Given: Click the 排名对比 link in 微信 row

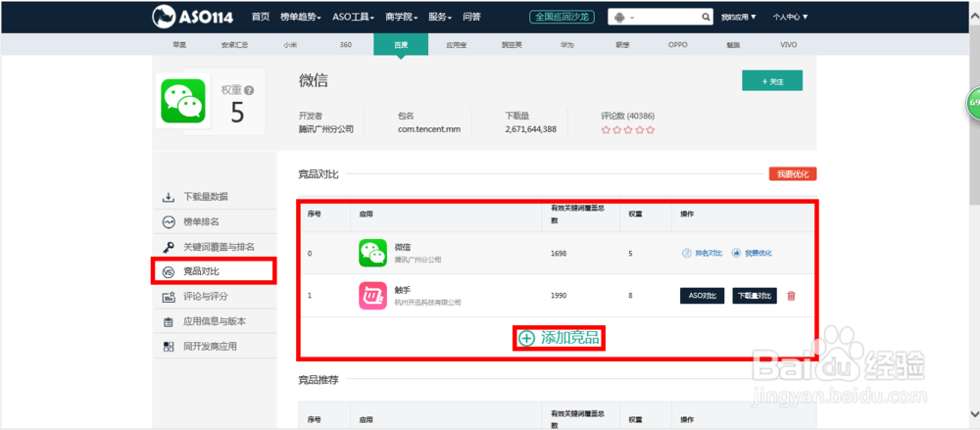Looking at the screenshot, I should [x=702, y=253].
